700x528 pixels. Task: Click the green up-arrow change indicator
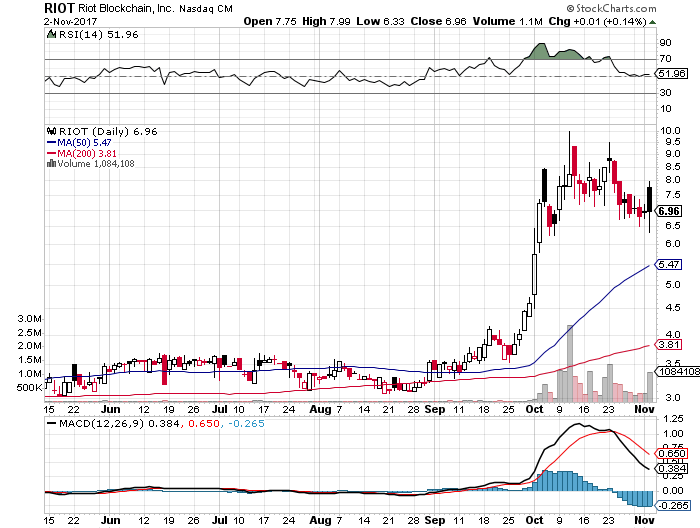[x=652, y=22]
